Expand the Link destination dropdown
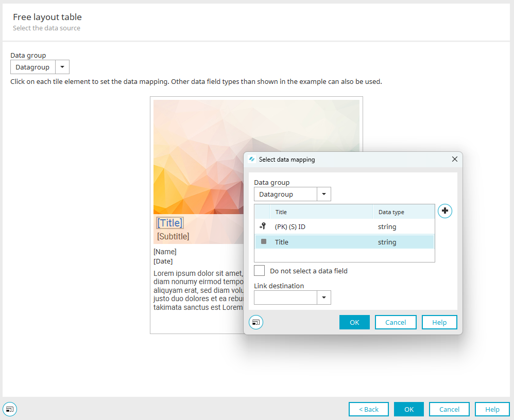Image resolution: width=514 pixels, height=420 pixels. (324, 297)
